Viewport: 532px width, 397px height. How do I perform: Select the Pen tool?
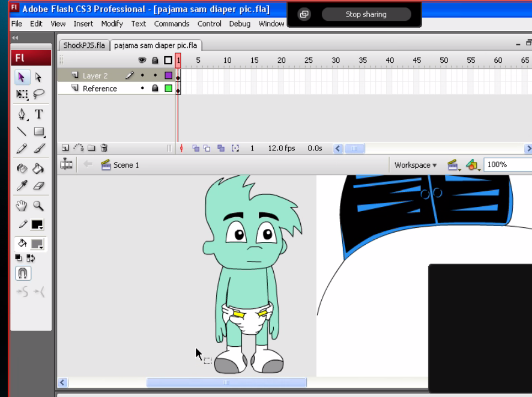(22, 114)
